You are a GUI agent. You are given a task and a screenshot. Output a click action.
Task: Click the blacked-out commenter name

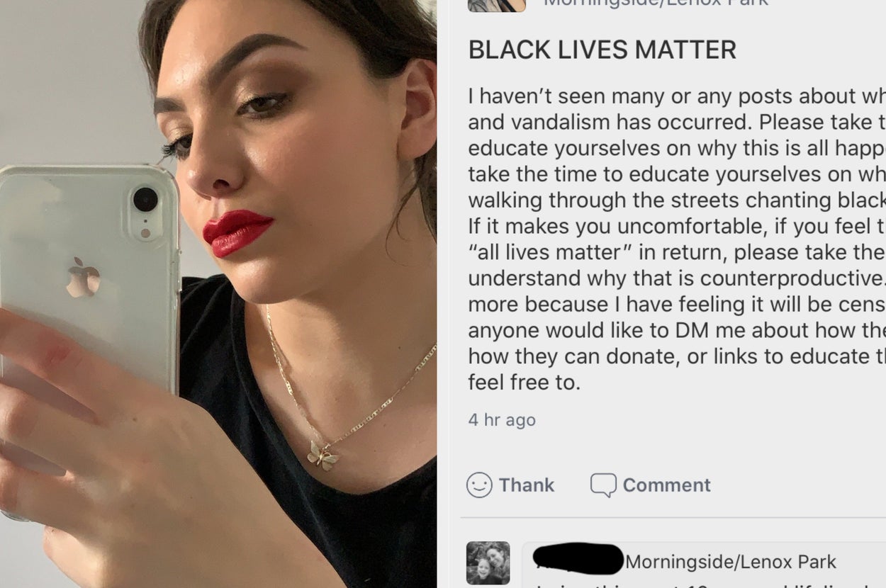578,558
